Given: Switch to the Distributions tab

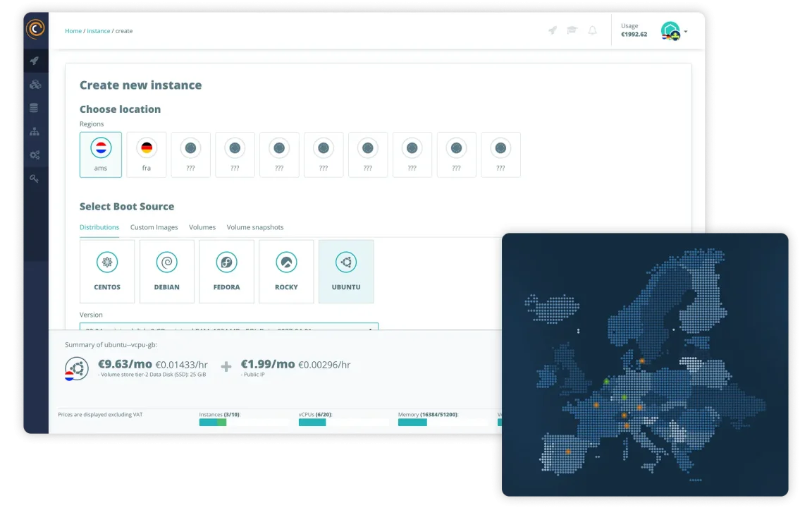Looking at the screenshot, I should click(99, 227).
